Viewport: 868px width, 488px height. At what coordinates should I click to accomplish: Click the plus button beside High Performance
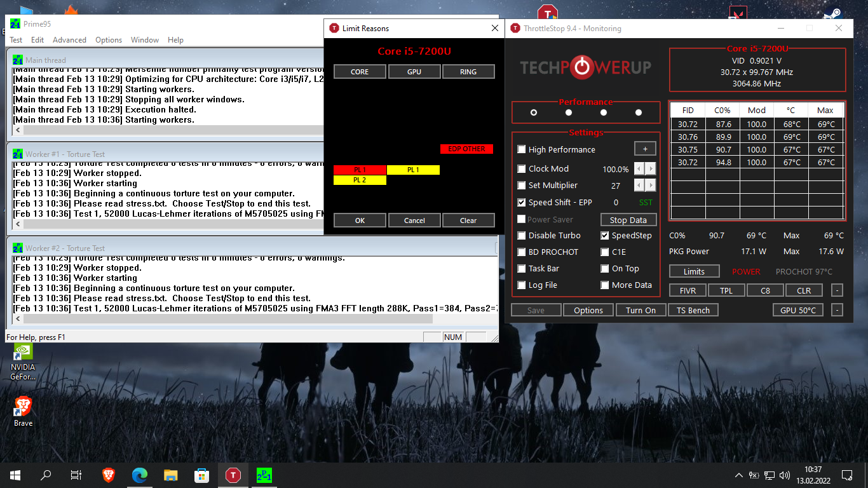pyautogui.click(x=645, y=149)
